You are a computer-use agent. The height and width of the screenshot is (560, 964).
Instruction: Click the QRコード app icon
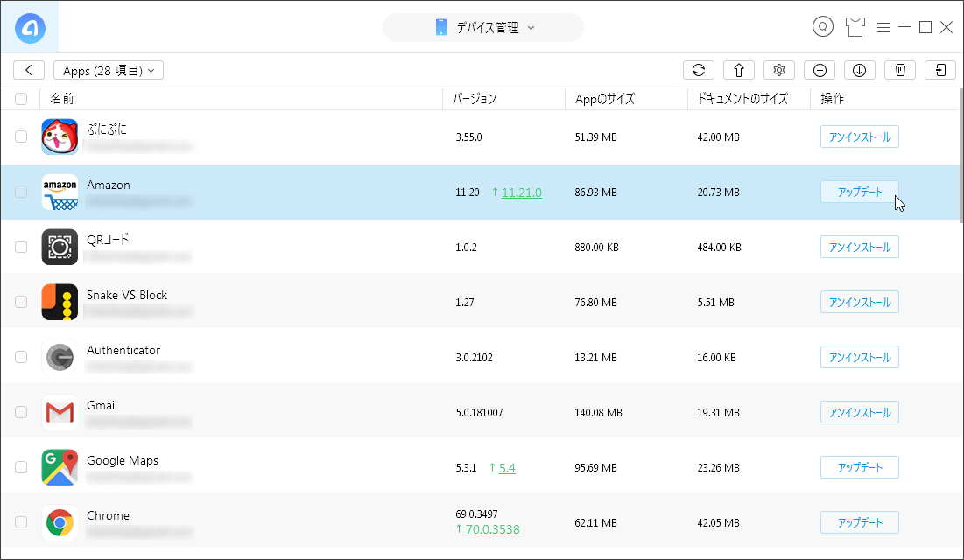point(60,247)
